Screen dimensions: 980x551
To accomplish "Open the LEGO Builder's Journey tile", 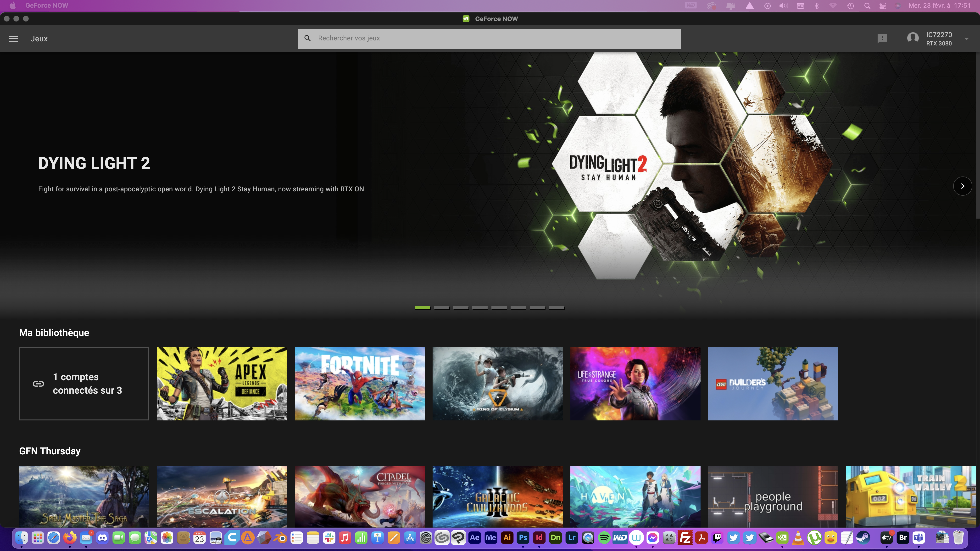I will click(x=773, y=384).
